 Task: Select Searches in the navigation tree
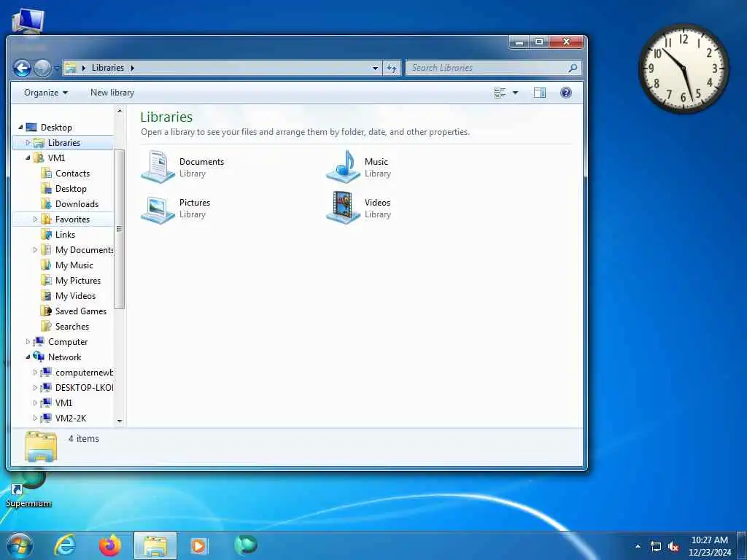click(x=72, y=326)
